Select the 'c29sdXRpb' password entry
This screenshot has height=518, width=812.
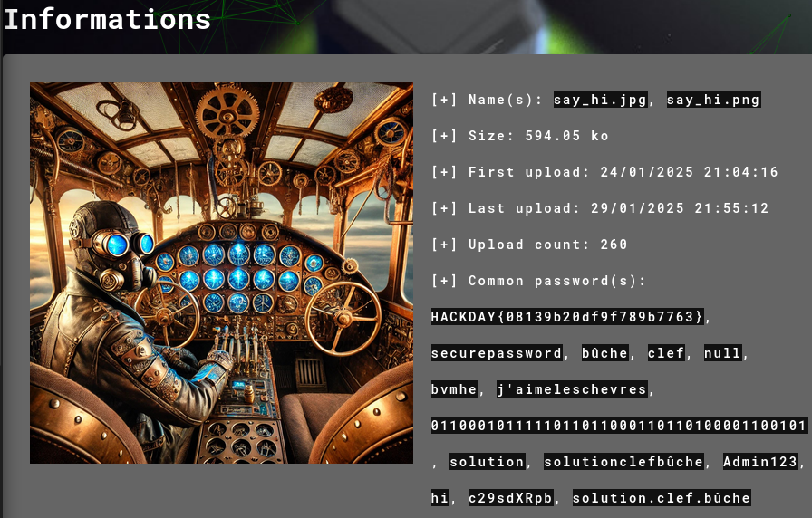pos(510,498)
